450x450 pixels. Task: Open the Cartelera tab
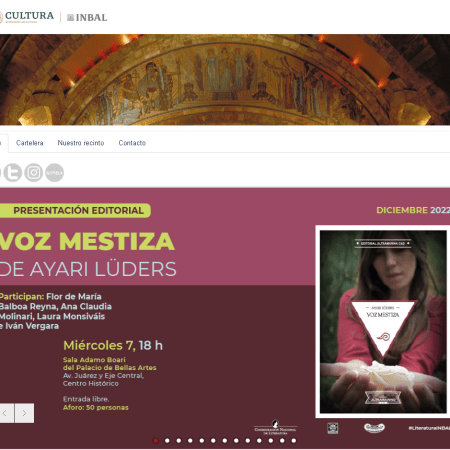click(x=30, y=143)
